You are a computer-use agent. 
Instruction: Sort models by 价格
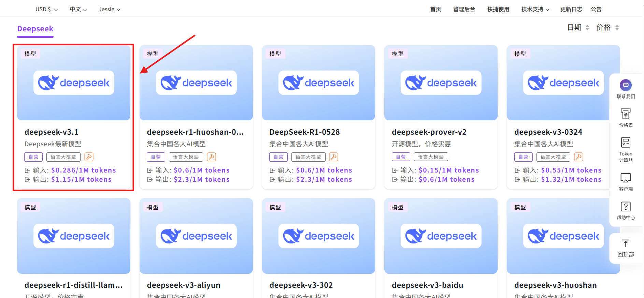click(x=607, y=27)
